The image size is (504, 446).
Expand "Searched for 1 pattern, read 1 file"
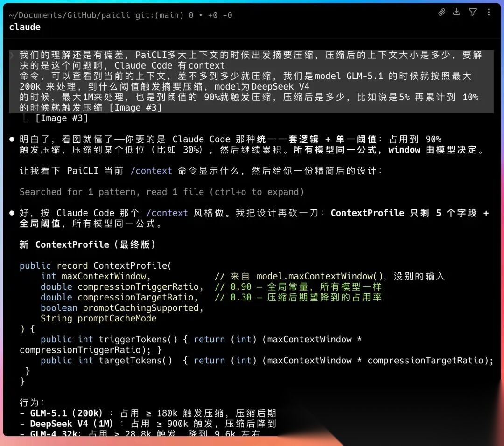click(x=161, y=192)
